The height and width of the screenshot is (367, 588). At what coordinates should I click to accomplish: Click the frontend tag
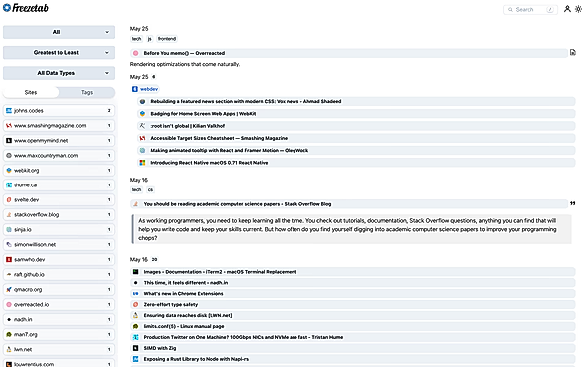[167, 39]
